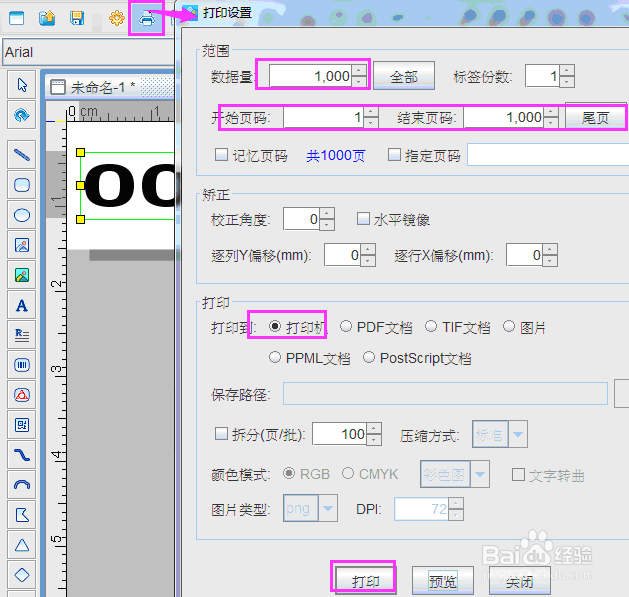Select the PostScript文档 radio button

[369, 357]
